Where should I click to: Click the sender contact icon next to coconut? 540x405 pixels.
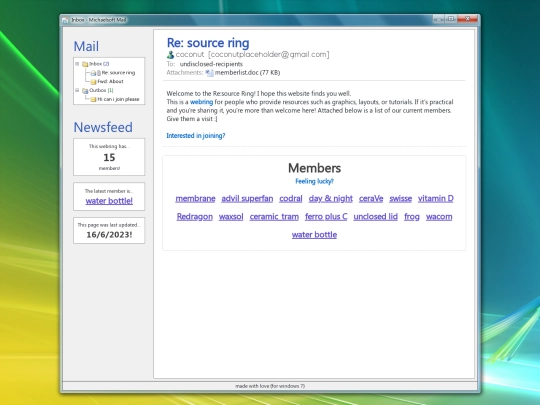tap(170, 54)
